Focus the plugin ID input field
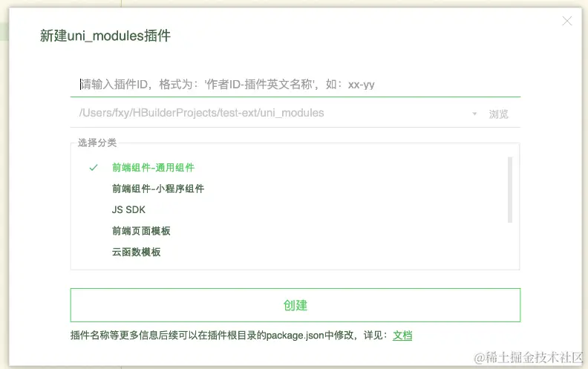Screen dimensions: 588x369 tap(295, 85)
